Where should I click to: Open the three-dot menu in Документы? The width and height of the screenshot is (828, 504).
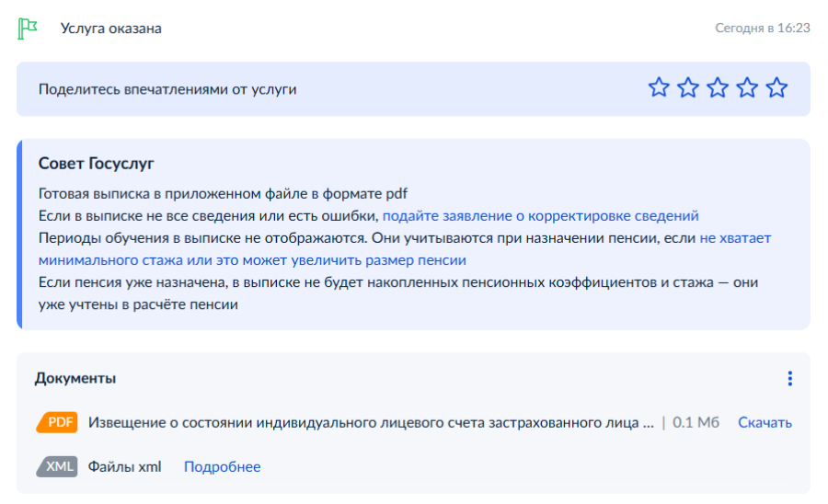pyautogui.click(x=789, y=378)
